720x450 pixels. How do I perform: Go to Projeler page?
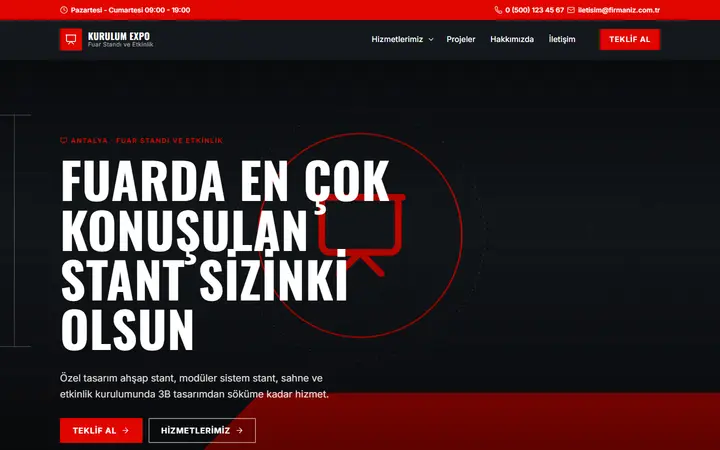[461, 39]
